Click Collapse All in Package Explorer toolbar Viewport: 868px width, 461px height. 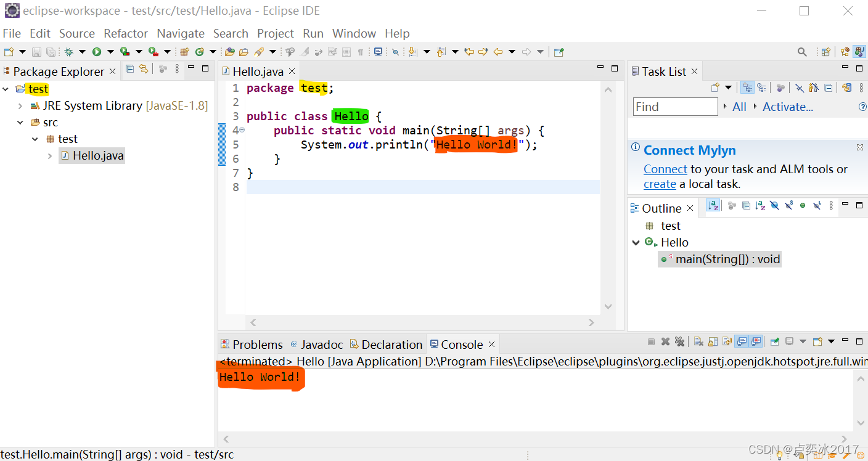click(129, 69)
